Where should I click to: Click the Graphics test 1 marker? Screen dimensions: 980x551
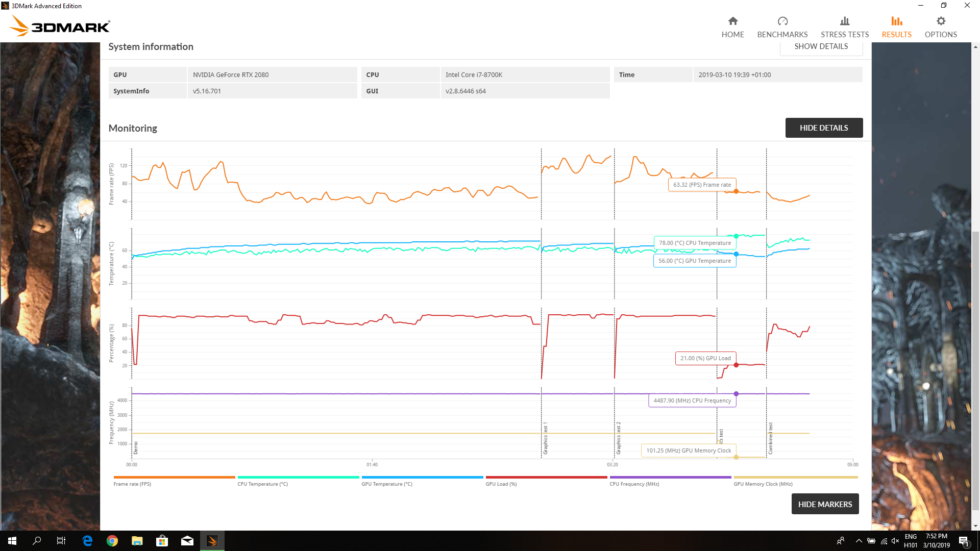545,438
